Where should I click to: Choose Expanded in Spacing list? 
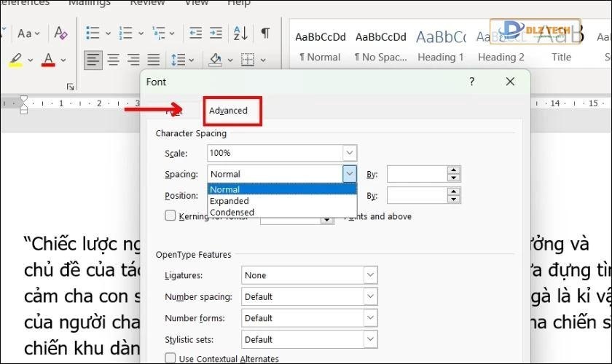point(229,201)
